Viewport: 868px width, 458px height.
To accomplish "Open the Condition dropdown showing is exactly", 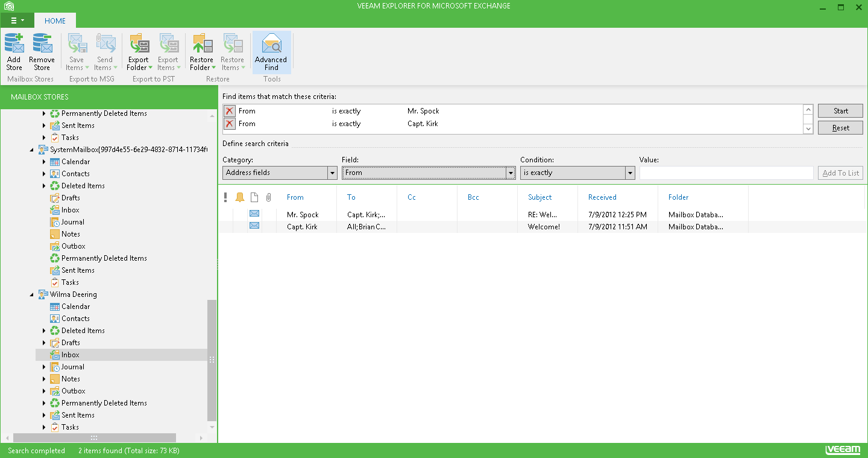I will coord(577,173).
